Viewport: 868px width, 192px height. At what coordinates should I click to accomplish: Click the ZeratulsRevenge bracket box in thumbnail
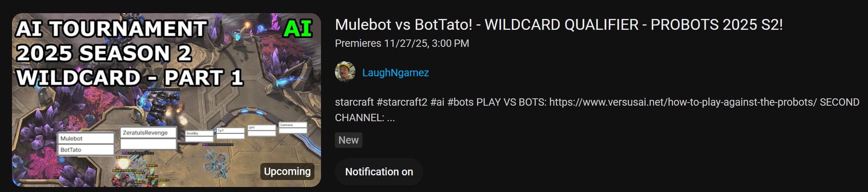(x=148, y=133)
